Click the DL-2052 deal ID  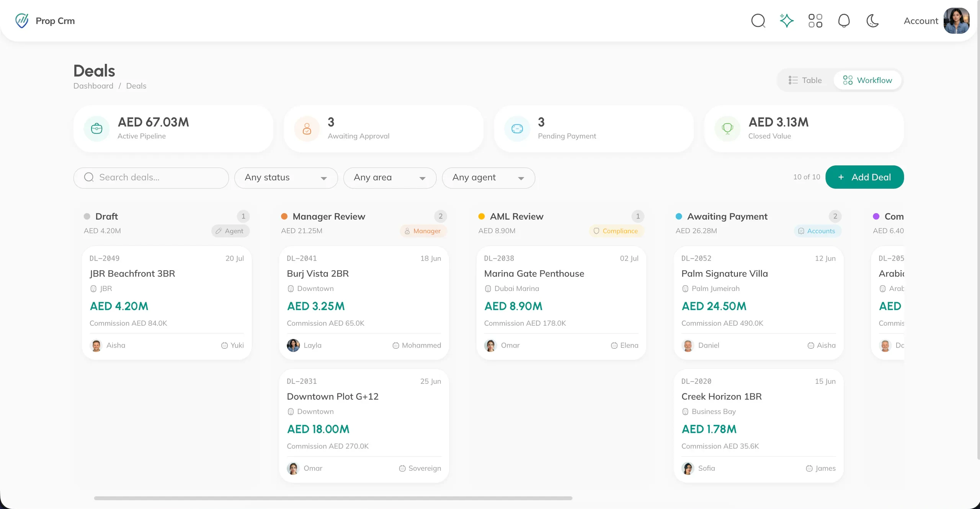point(696,258)
